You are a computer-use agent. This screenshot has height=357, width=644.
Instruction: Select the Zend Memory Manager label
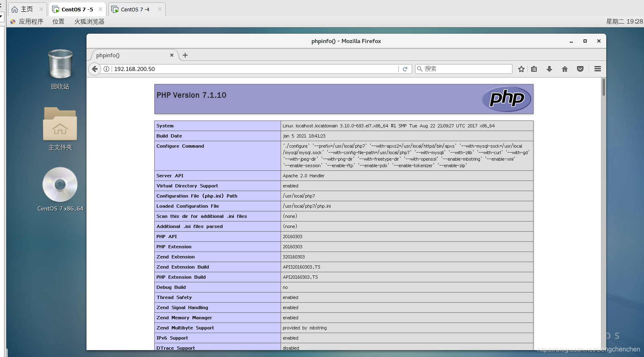[184, 318]
